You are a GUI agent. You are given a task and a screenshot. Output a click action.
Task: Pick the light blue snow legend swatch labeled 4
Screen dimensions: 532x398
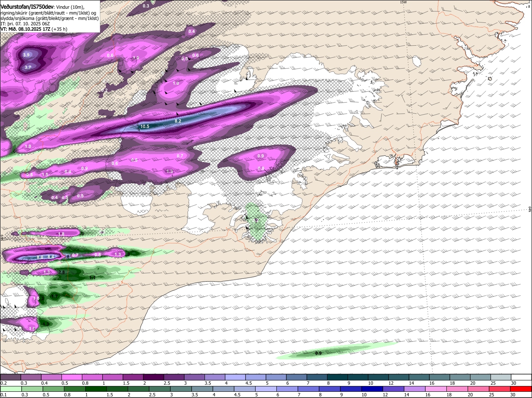pyautogui.click(x=235, y=377)
